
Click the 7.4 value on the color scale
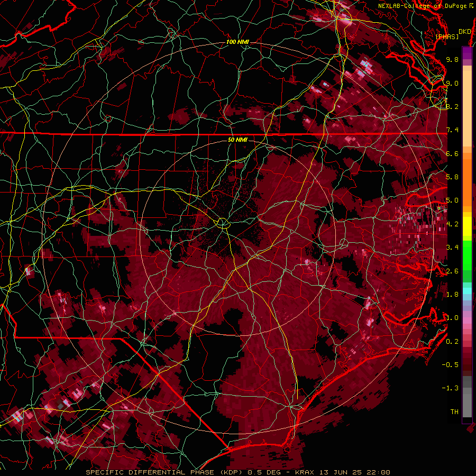(x=452, y=130)
